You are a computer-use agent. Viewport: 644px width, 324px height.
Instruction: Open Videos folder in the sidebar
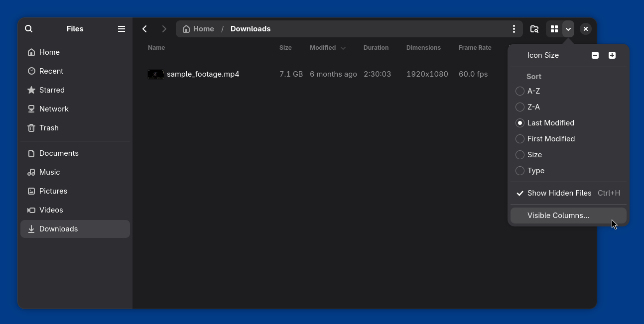point(51,210)
